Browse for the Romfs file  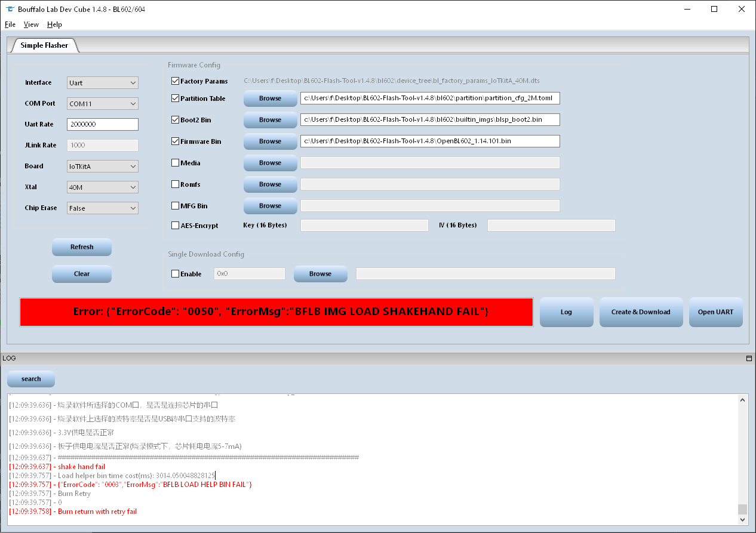270,184
